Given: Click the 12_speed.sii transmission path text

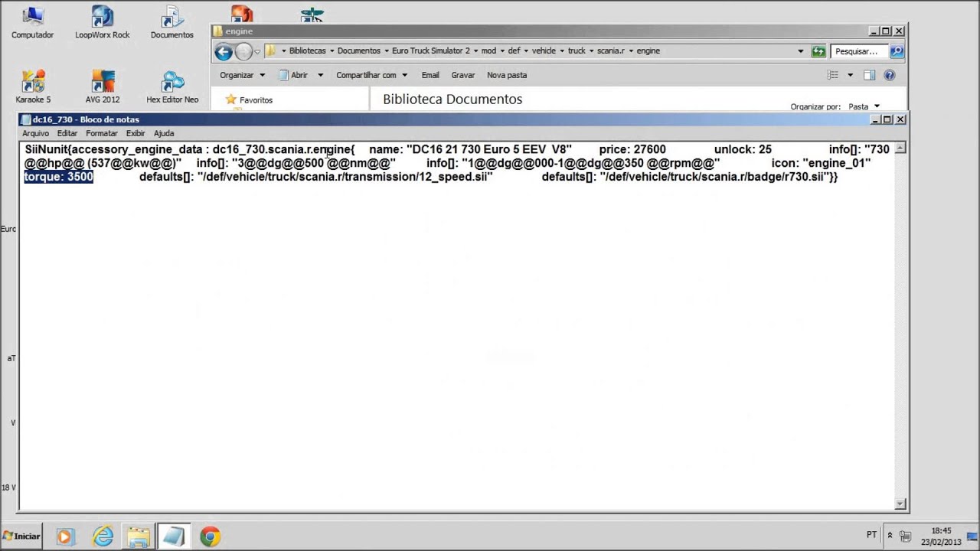Looking at the screenshot, I should [345, 177].
